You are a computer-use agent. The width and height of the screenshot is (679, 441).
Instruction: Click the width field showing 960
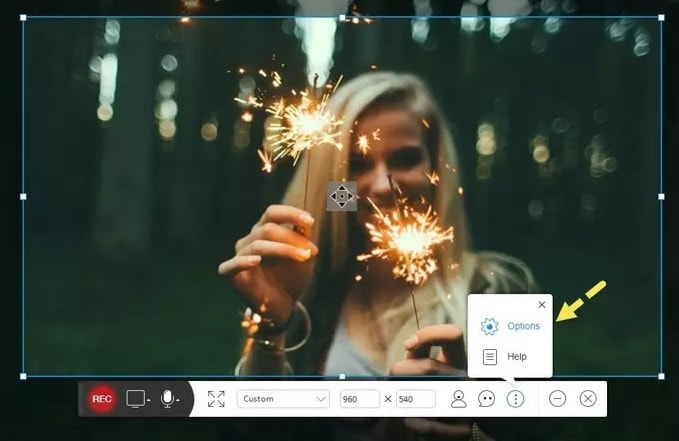[360, 399]
